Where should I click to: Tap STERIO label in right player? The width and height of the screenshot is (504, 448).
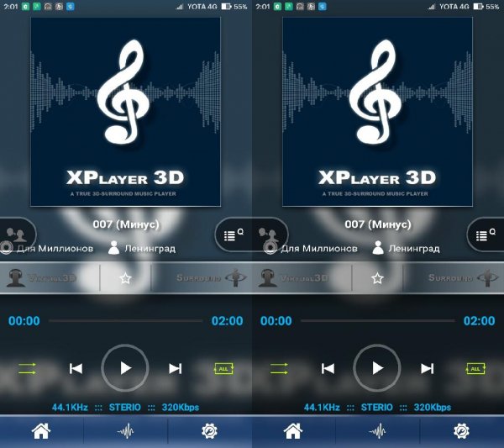point(376,408)
